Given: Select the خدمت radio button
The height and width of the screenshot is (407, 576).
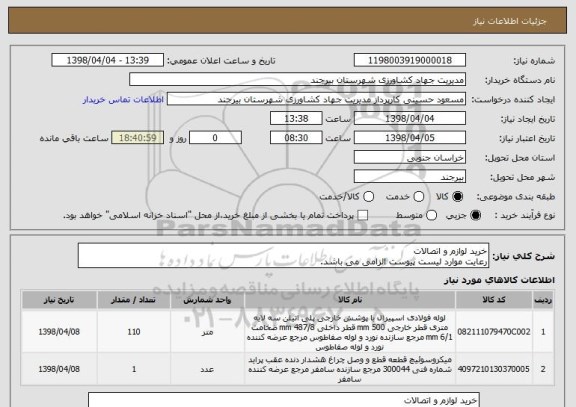Looking at the screenshot, I should [x=419, y=197].
